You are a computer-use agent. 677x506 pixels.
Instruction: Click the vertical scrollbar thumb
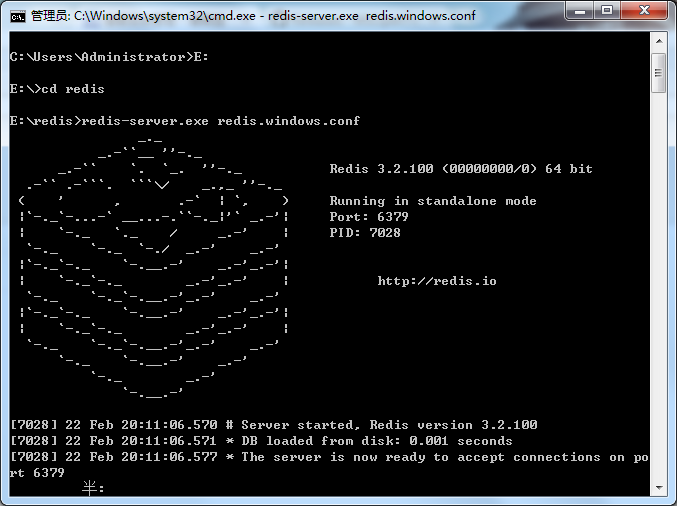tap(659, 73)
